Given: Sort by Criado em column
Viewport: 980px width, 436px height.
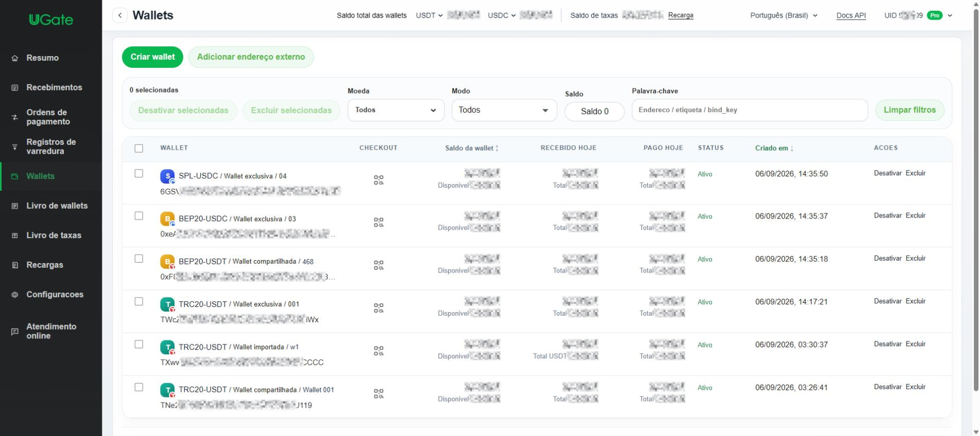Looking at the screenshot, I should pos(774,148).
